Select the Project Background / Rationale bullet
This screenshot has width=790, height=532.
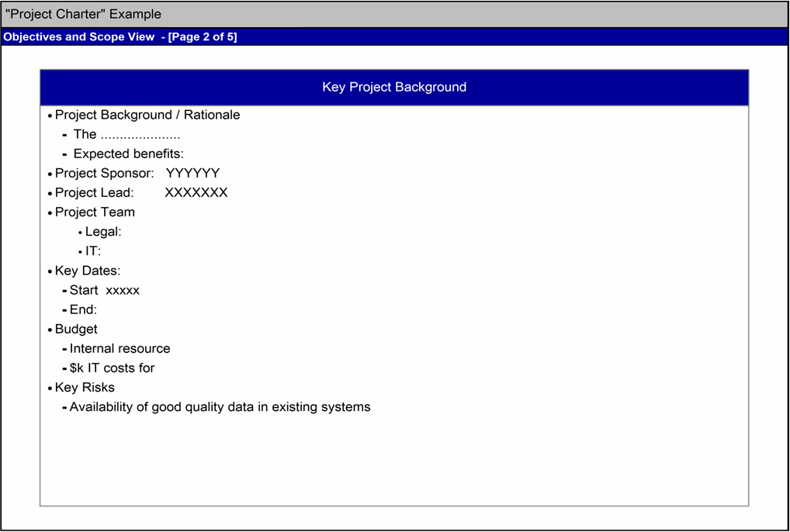147,115
